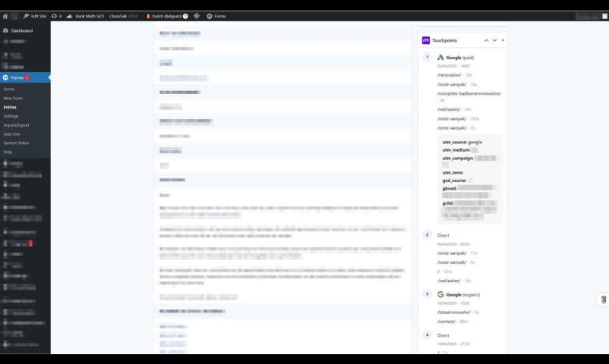Move the Touchpoints panel up
The image size is (609, 364).
point(486,40)
